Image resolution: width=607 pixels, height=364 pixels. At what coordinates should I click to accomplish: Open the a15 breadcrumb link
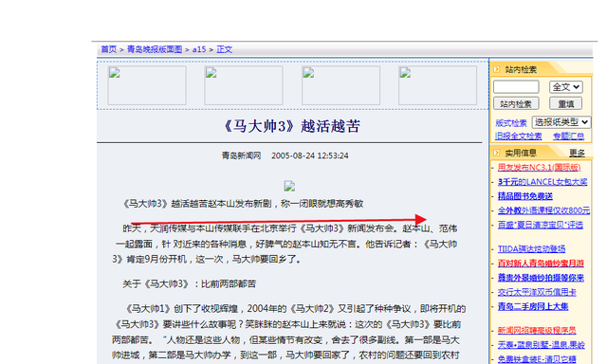point(199,49)
